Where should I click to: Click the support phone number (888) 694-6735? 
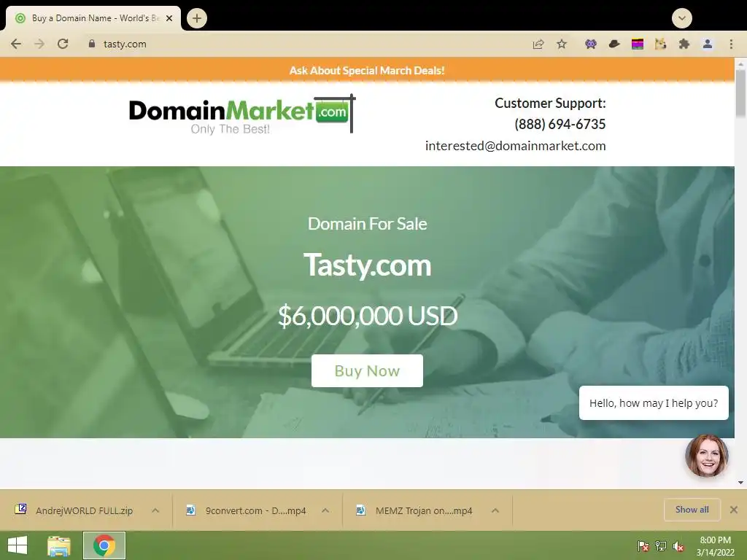click(x=560, y=124)
